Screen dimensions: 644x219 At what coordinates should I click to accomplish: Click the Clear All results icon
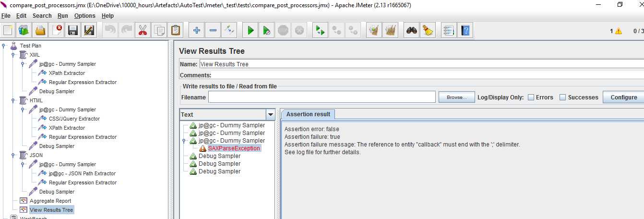[x=391, y=30]
